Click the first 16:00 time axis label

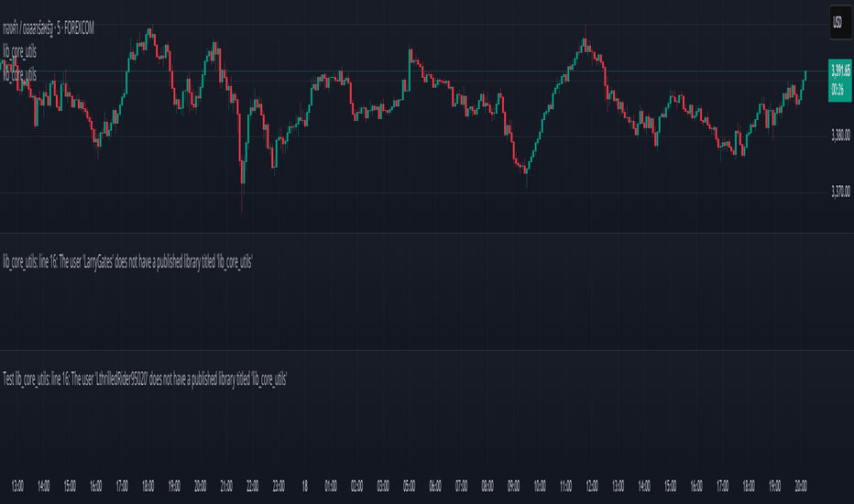click(96, 486)
